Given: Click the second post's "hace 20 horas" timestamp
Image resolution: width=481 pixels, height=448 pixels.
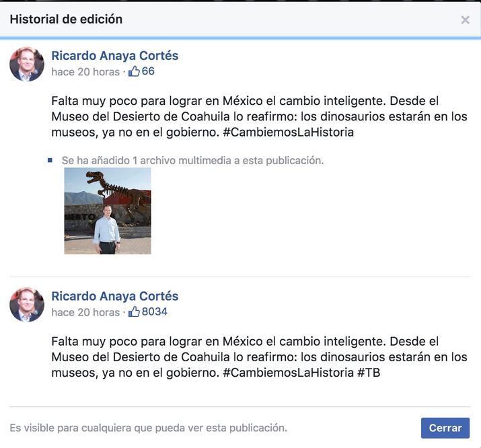Looking at the screenshot, I should click(85, 312).
